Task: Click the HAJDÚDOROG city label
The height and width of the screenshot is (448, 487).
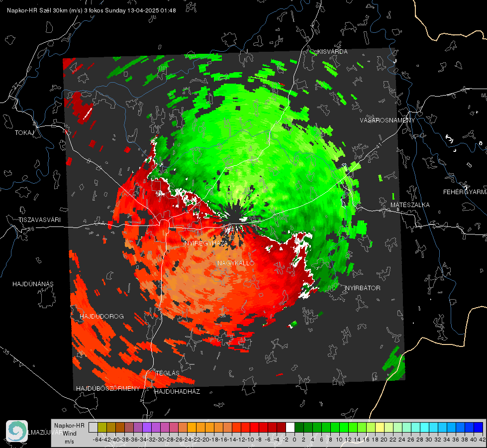Action: 101,316
